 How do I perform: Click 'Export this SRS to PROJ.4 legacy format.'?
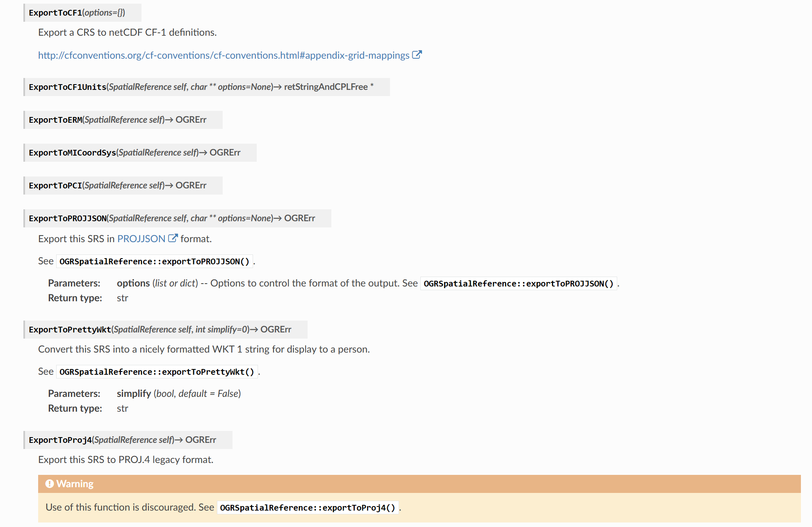tap(126, 460)
